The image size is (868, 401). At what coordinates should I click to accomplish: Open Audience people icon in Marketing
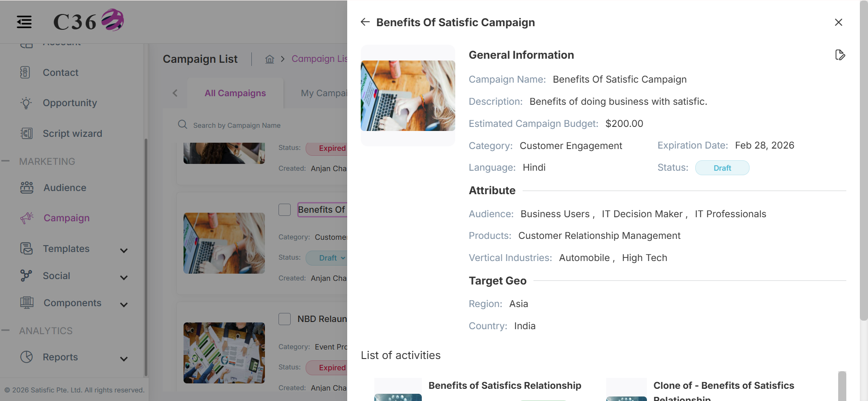(x=27, y=188)
